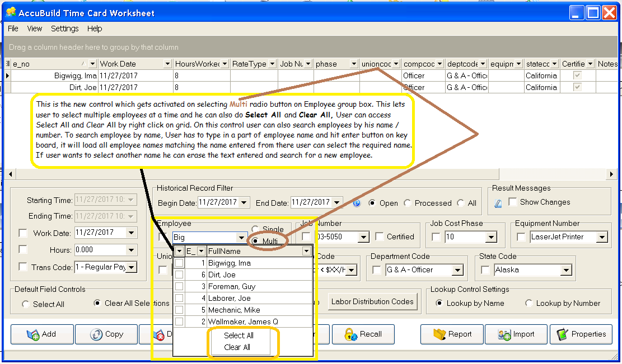The image size is (622, 364).
Task: Open the Help menu
Action: (95, 29)
